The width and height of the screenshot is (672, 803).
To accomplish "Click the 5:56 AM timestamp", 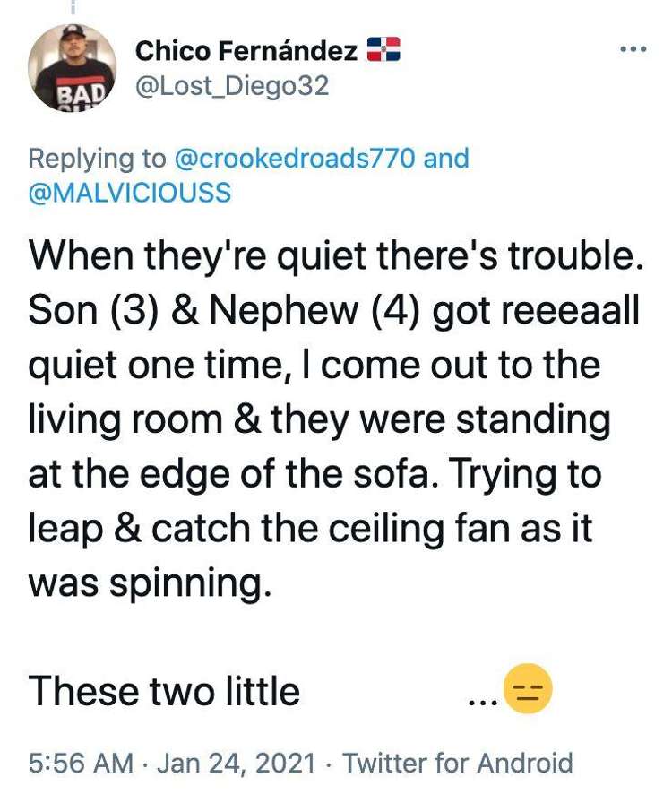I will click(x=81, y=763).
